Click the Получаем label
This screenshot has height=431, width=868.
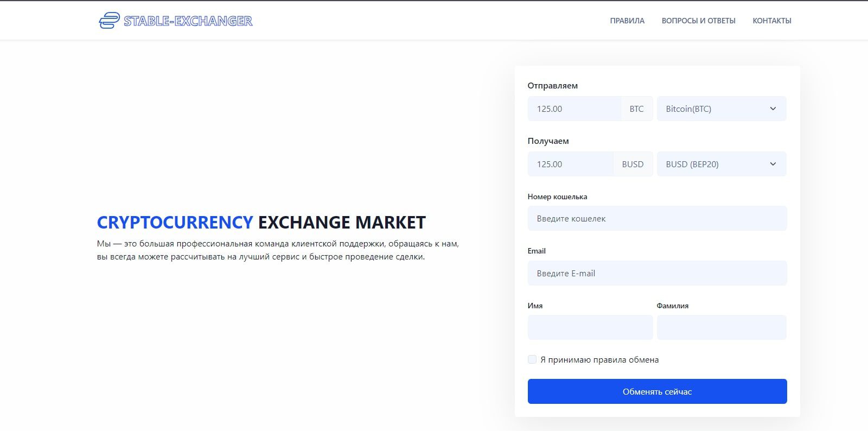(548, 141)
